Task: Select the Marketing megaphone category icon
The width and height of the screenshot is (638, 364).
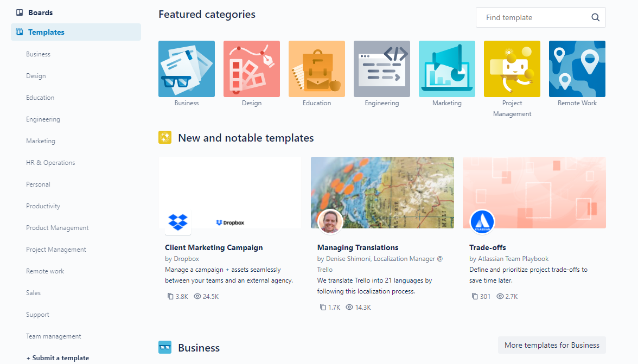Action: (x=447, y=69)
